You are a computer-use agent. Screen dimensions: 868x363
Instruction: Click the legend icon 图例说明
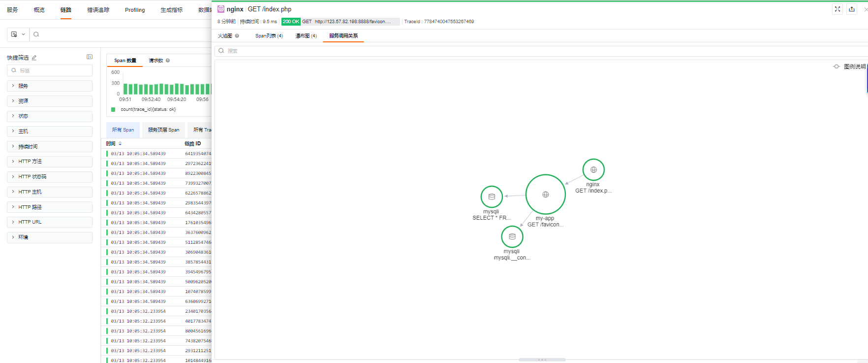point(837,66)
